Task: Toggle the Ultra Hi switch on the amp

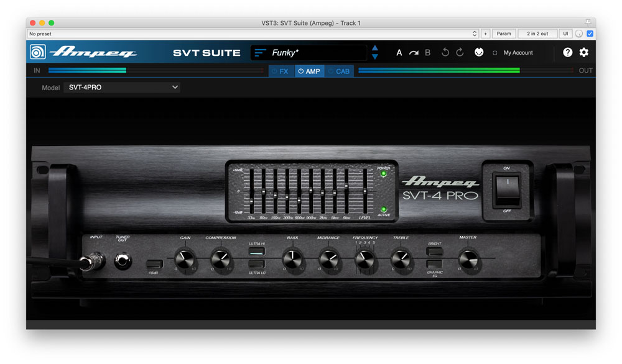Action: pyautogui.click(x=257, y=252)
